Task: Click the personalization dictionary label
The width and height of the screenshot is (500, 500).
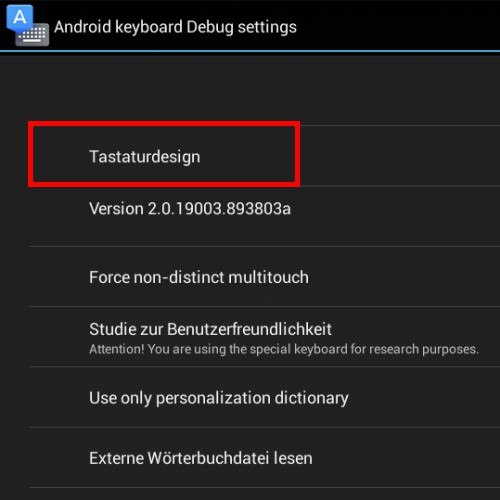Action: click(252, 398)
